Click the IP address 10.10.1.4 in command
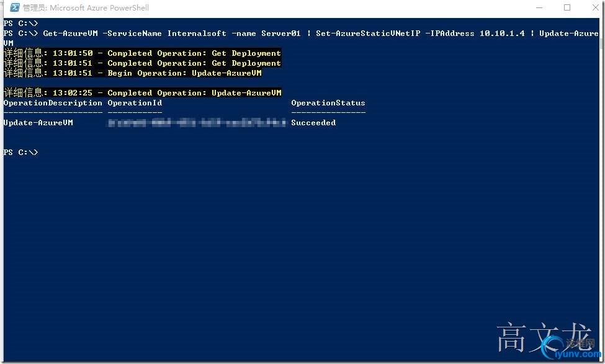Screen dimensions: 605x364 (x=502, y=33)
